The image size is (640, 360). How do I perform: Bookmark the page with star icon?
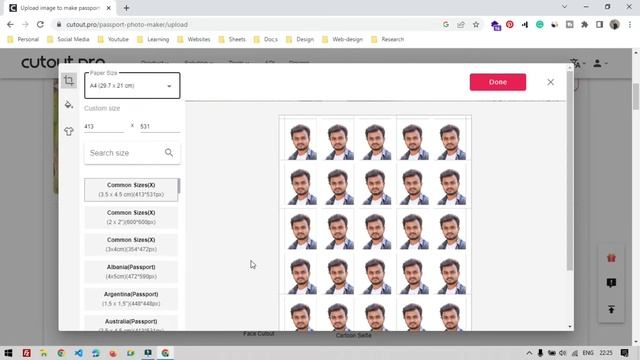click(x=476, y=24)
